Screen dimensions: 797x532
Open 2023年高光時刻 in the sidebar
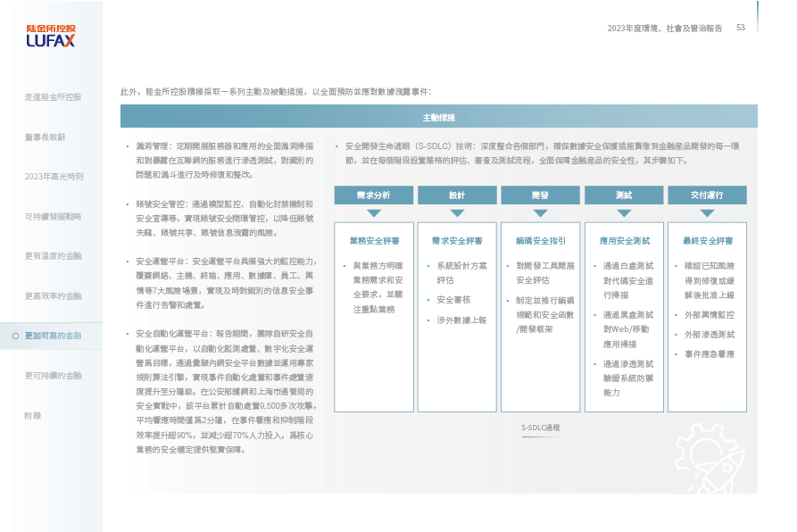[x=54, y=177]
